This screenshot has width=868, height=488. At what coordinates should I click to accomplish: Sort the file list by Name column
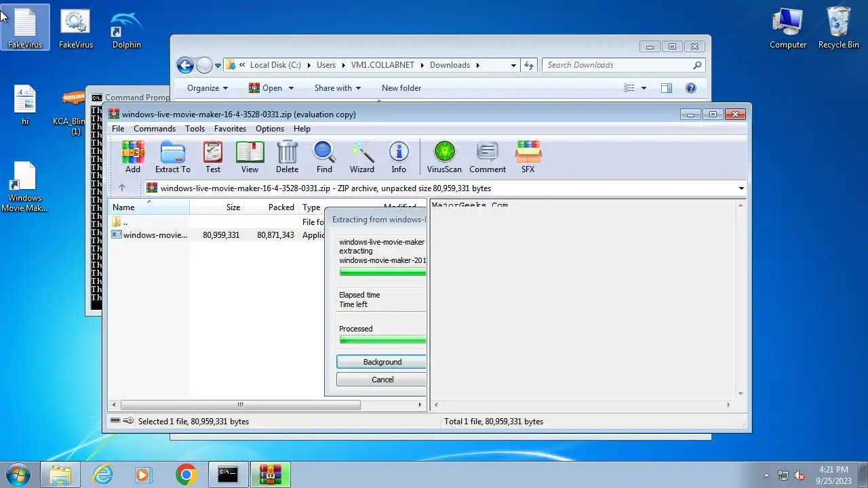(149, 207)
